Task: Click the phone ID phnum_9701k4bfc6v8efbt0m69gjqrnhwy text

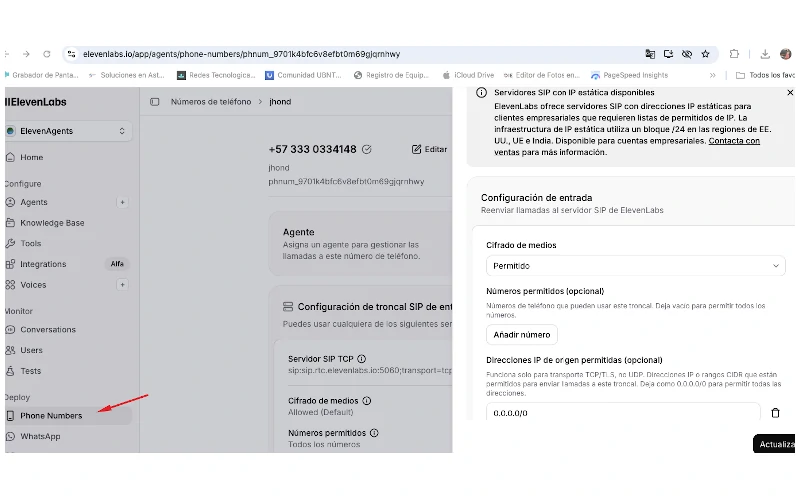Action: [x=346, y=182]
